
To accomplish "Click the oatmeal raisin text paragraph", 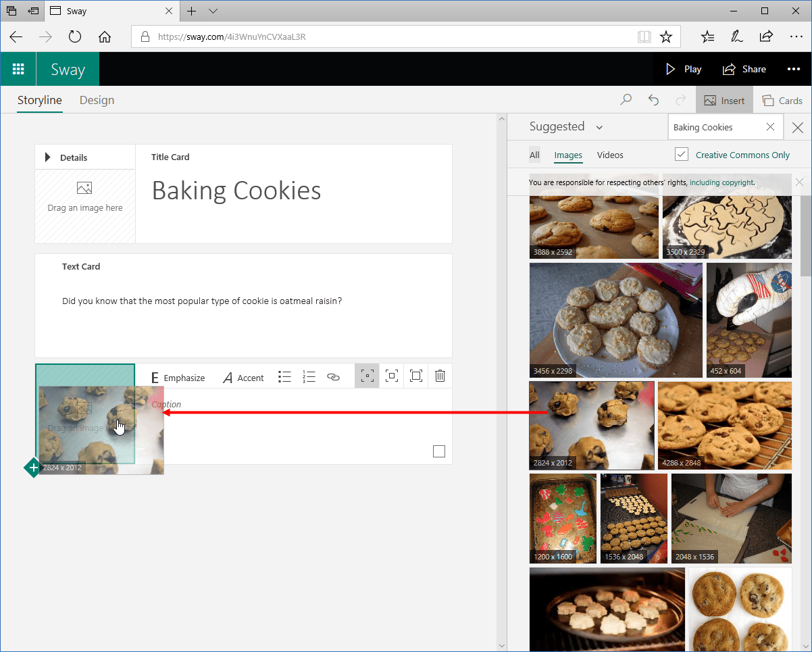I will 202,301.
